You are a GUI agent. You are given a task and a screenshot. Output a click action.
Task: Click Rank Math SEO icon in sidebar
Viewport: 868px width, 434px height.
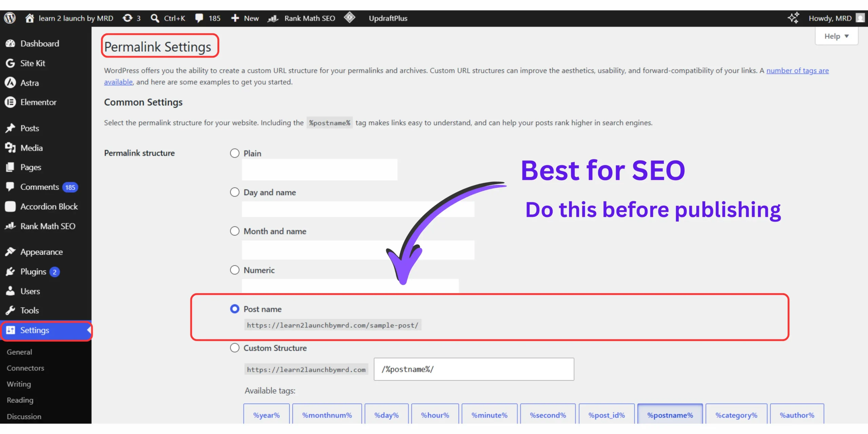tap(10, 226)
